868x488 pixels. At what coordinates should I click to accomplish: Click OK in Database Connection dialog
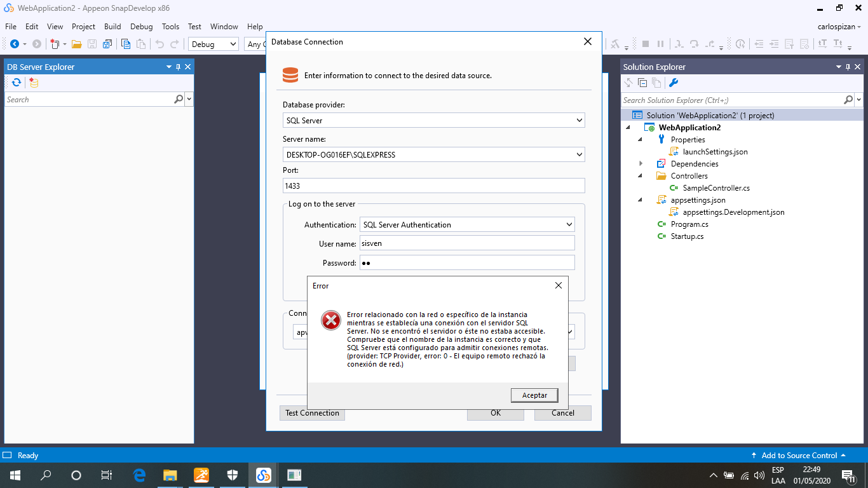pos(496,413)
